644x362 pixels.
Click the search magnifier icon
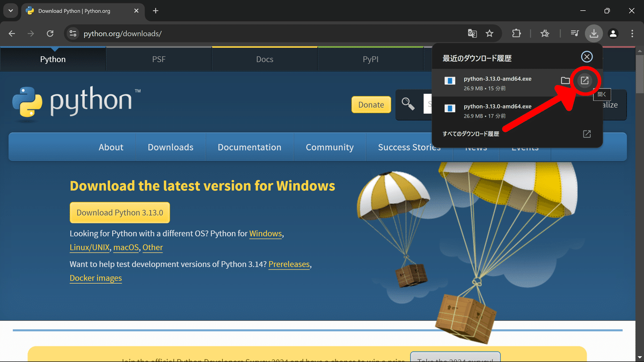[x=408, y=104]
